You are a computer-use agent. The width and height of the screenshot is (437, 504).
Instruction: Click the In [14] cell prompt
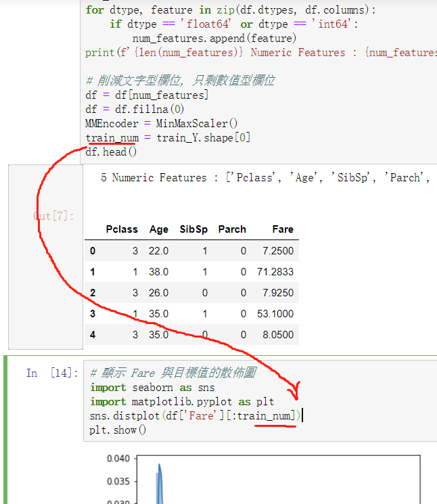(x=52, y=373)
